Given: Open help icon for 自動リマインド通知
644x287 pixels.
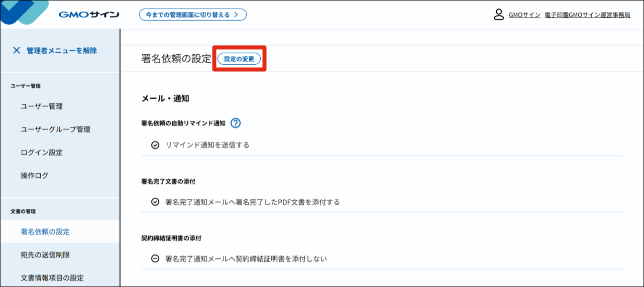Looking at the screenshot, I should (236, 123).
